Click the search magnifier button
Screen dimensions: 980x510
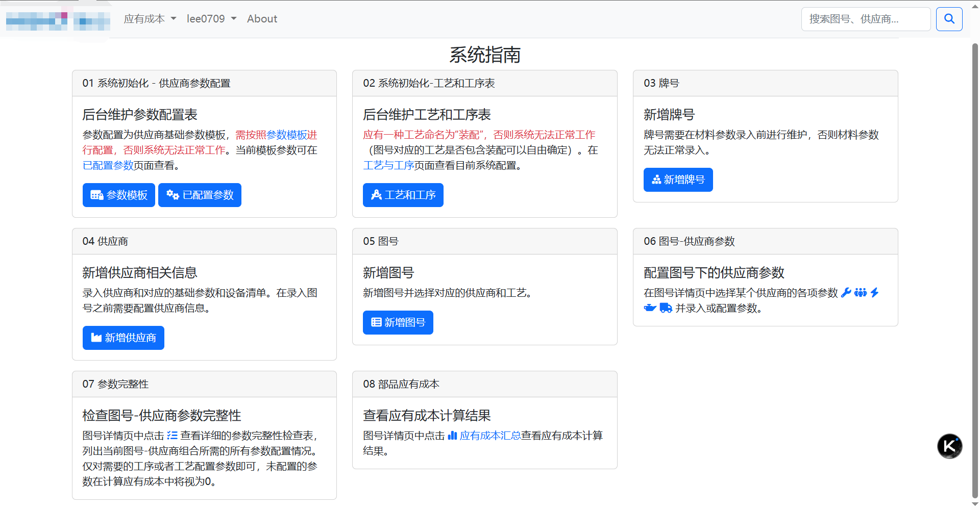click(949, 19)
